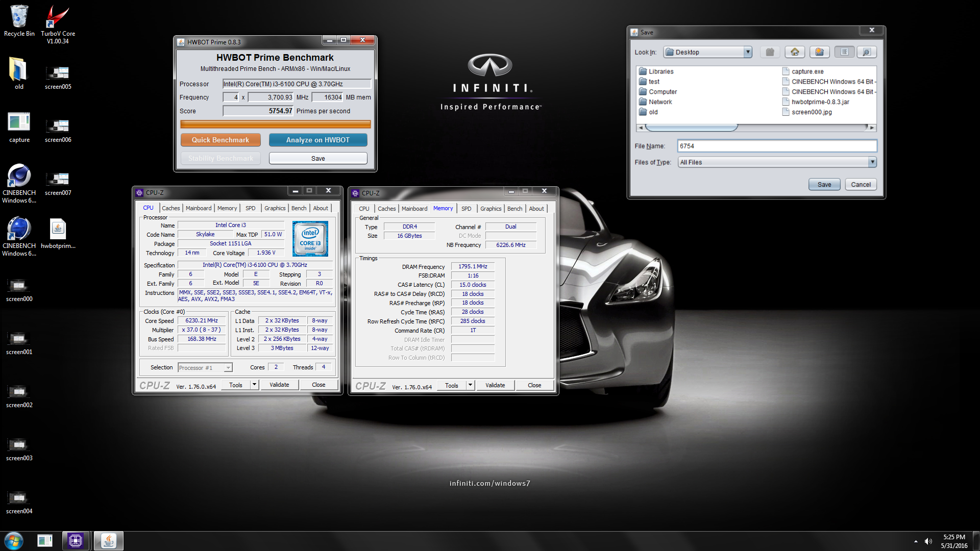Switch to Memory tab in left CPU-Z window
The height and width of the screenshot is (551, 980).
(x=227, y=208)
